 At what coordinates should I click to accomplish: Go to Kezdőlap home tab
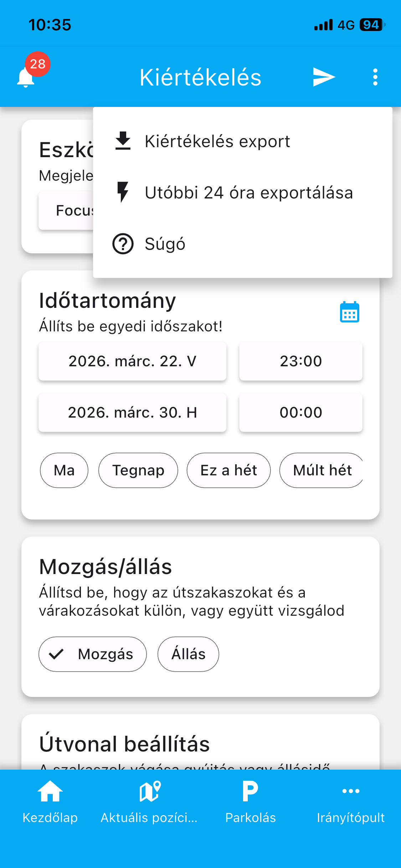coord(50,802)
